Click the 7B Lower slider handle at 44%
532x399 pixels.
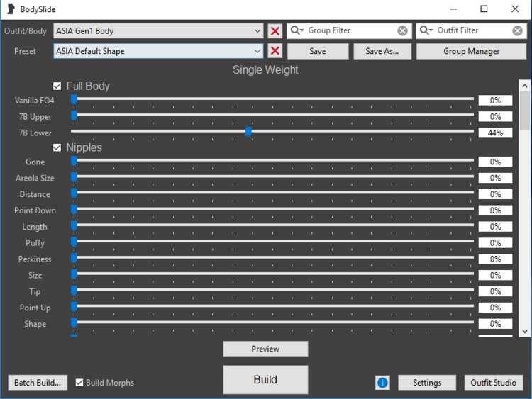tap(248, 132)
